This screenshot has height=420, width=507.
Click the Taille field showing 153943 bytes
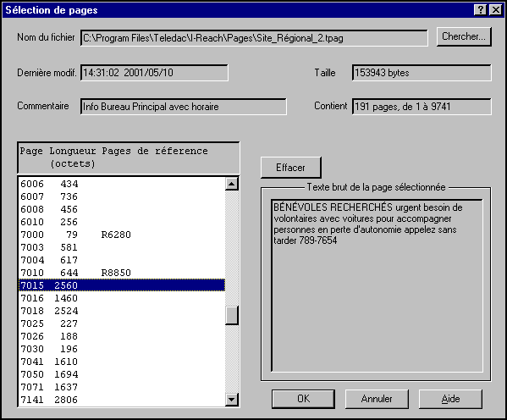click(422, 73)
